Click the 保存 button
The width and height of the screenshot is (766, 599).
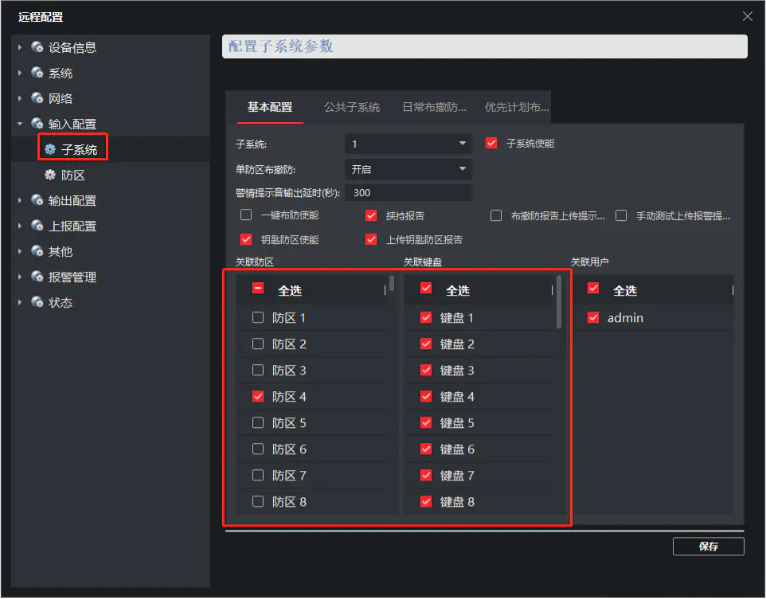pos(708,546)
